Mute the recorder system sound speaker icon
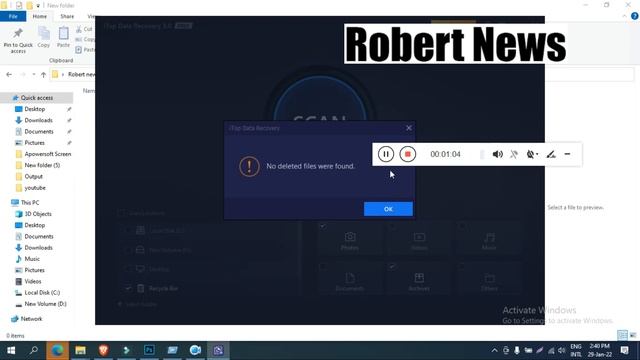The image size is (640, 360). 498,154
